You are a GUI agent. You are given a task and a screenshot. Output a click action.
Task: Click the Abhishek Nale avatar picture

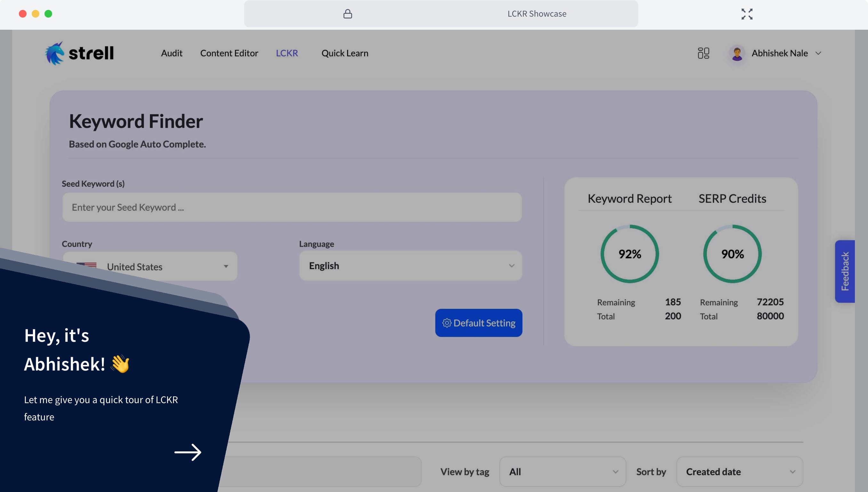[x=737, y=53]
